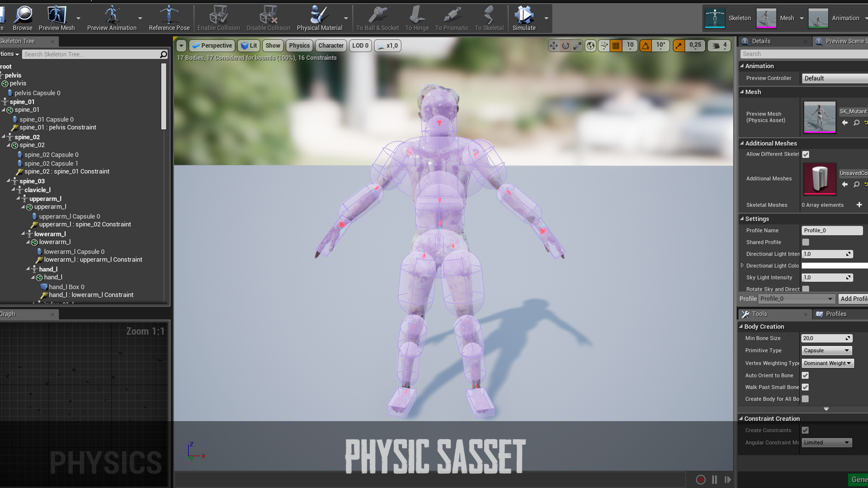Screen dimensions: 868x488
Task: Click magnifier icon beside Preview Mesh thumbnail
Action: pyautogui.click(x=856, y=123)
